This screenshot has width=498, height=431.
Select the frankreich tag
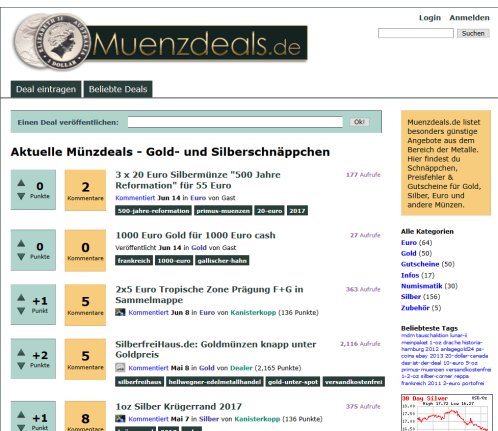point(134,261)
